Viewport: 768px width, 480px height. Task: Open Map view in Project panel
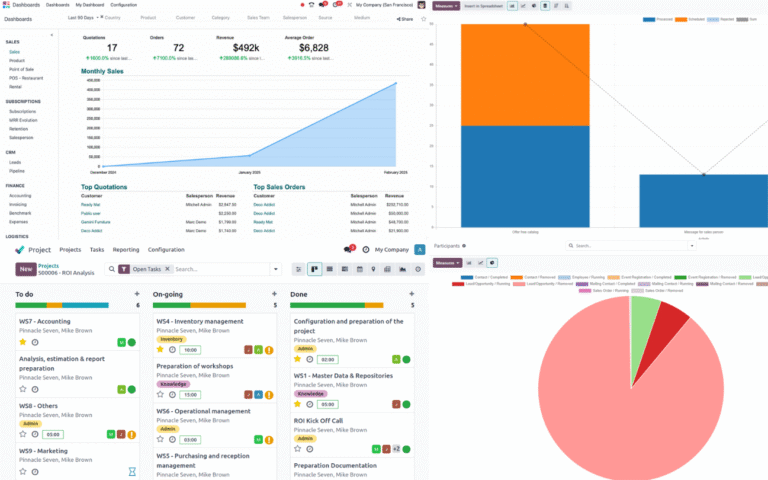[x=373, y=269]
